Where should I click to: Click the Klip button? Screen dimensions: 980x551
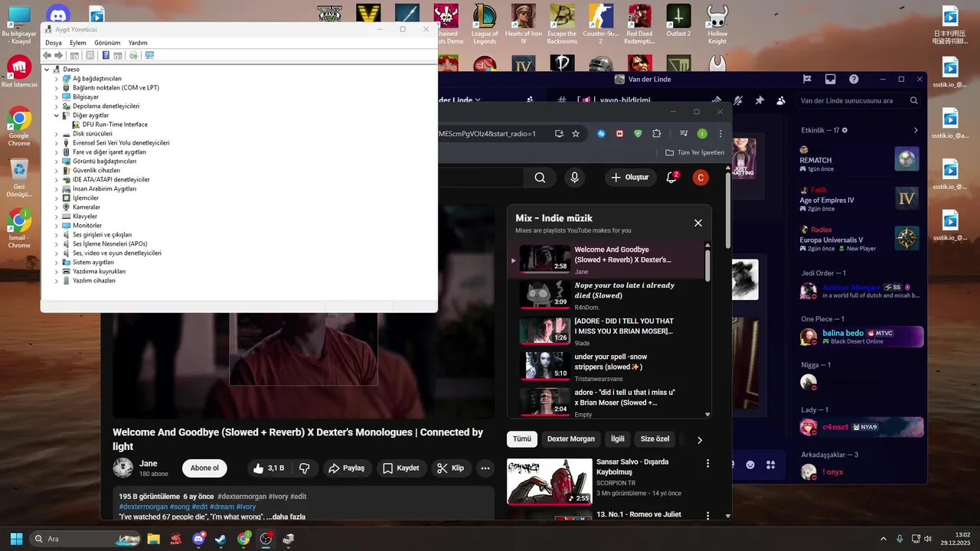tap(450, 468)
